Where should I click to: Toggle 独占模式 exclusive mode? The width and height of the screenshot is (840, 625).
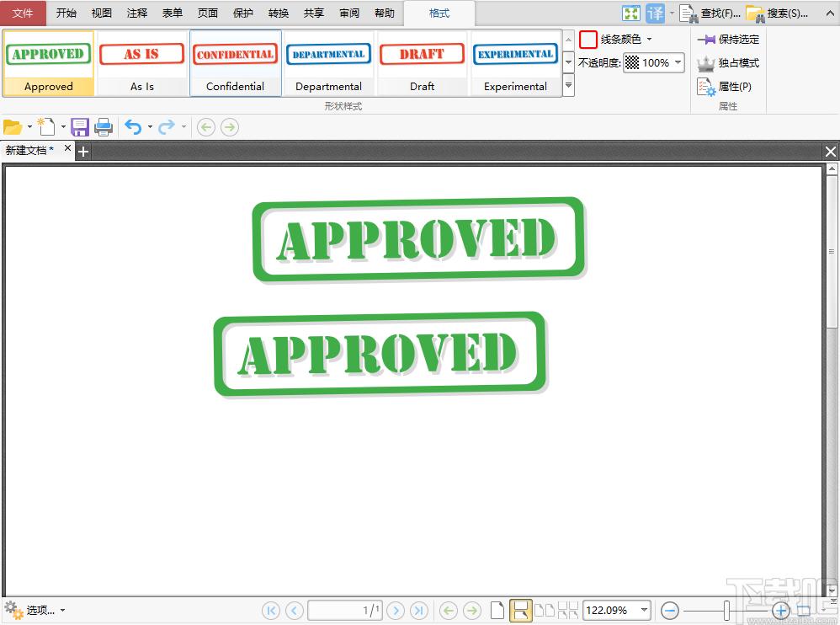pyautogui.click(x=728, y=63)
